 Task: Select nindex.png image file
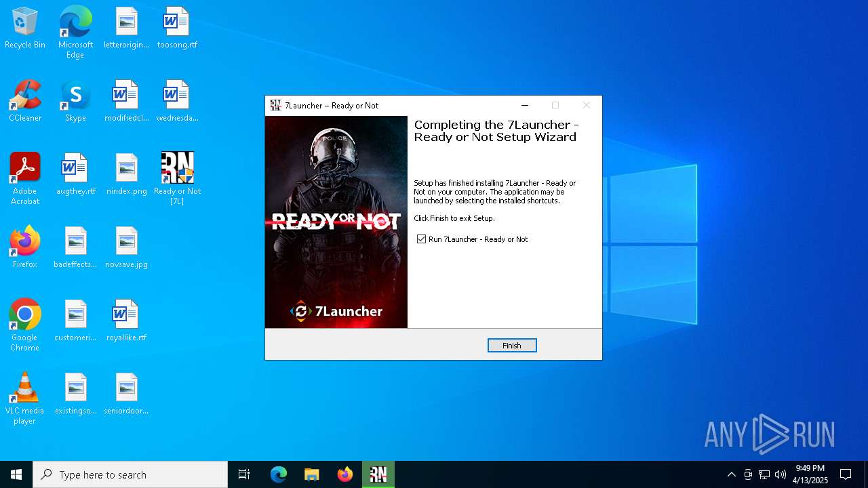126,175
